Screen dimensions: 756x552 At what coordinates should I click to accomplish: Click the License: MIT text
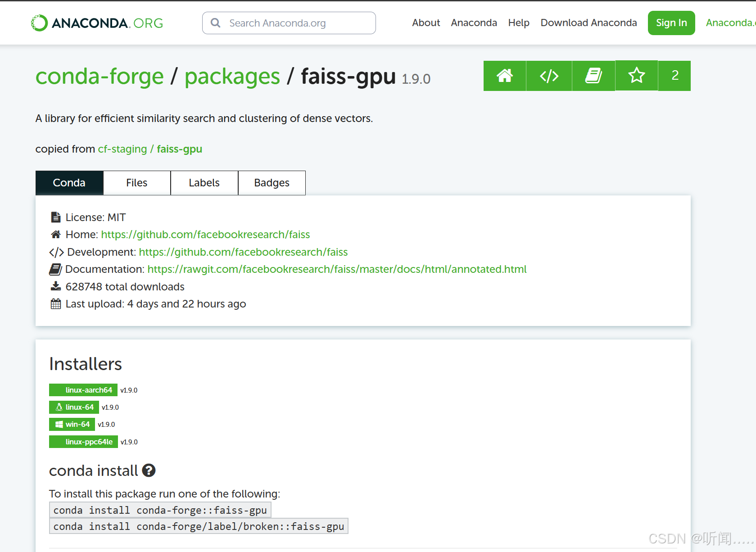coord(95,217)
